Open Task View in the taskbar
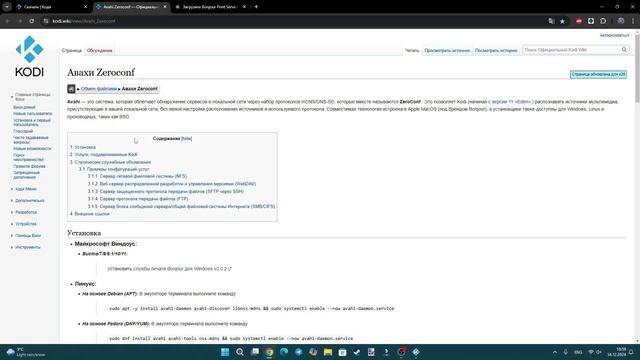The height and width of the screenshot is (360, 640). [255, 352]
